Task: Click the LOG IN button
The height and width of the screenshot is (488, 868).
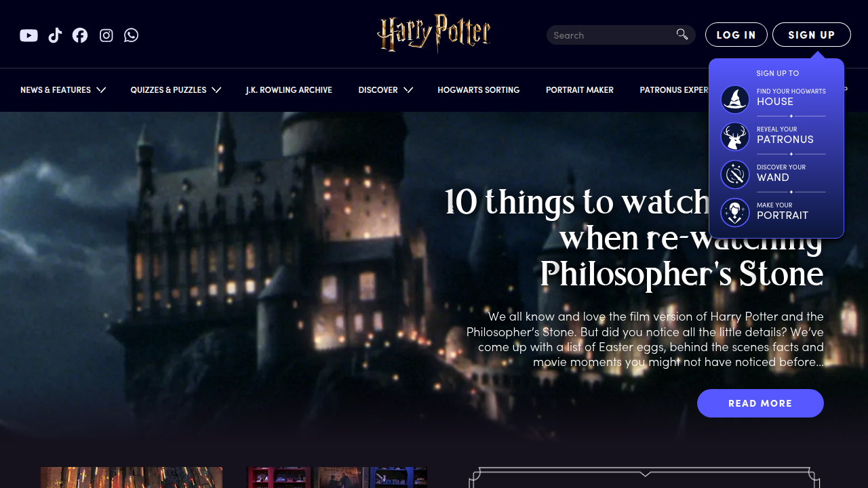Action: [736, 35]
